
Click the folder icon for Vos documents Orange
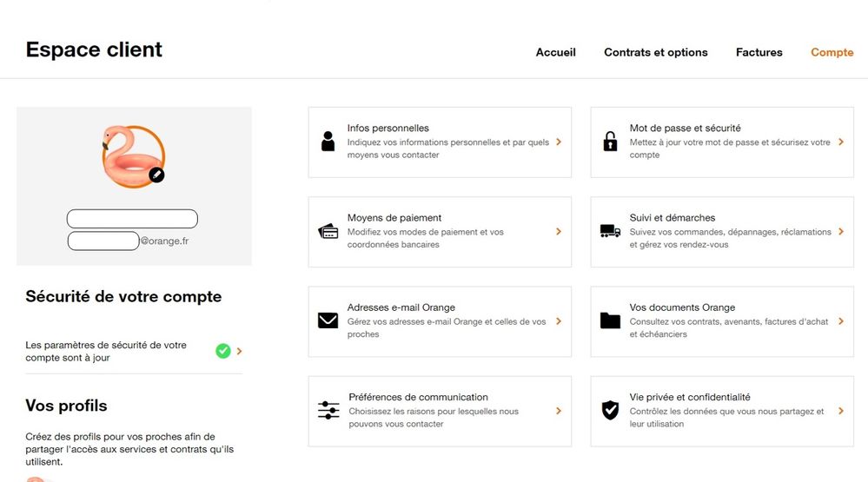610,321
